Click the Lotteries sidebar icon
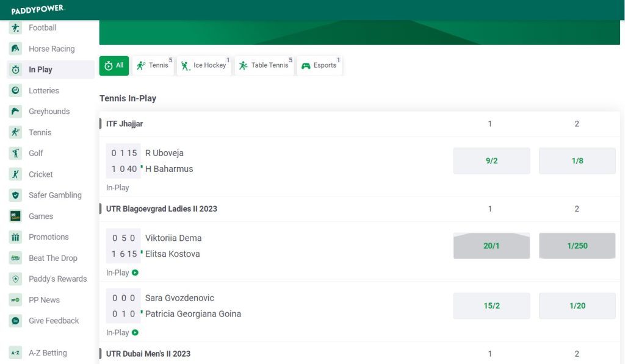The height and width of the screenshot is (364, 625). click(15, 90)
